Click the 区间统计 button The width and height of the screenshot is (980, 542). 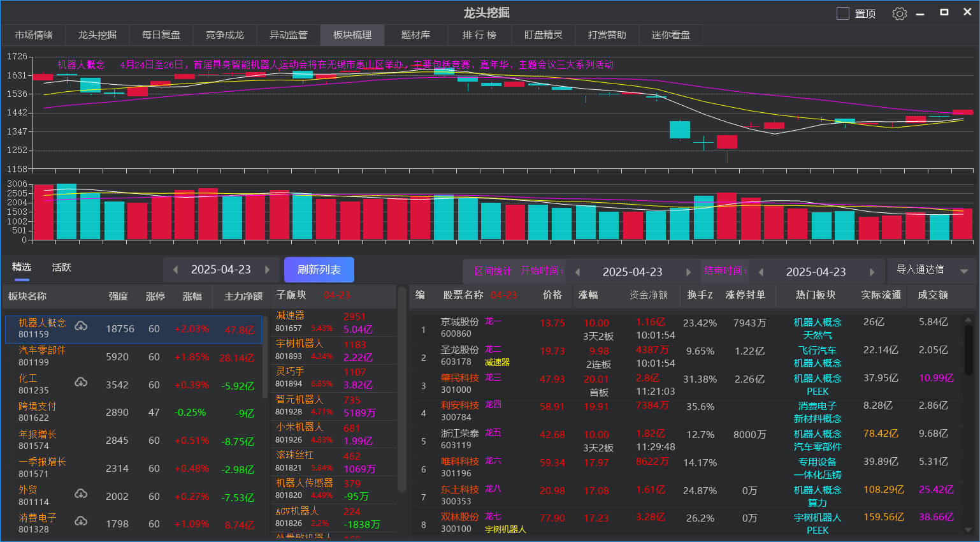[493, 271]
